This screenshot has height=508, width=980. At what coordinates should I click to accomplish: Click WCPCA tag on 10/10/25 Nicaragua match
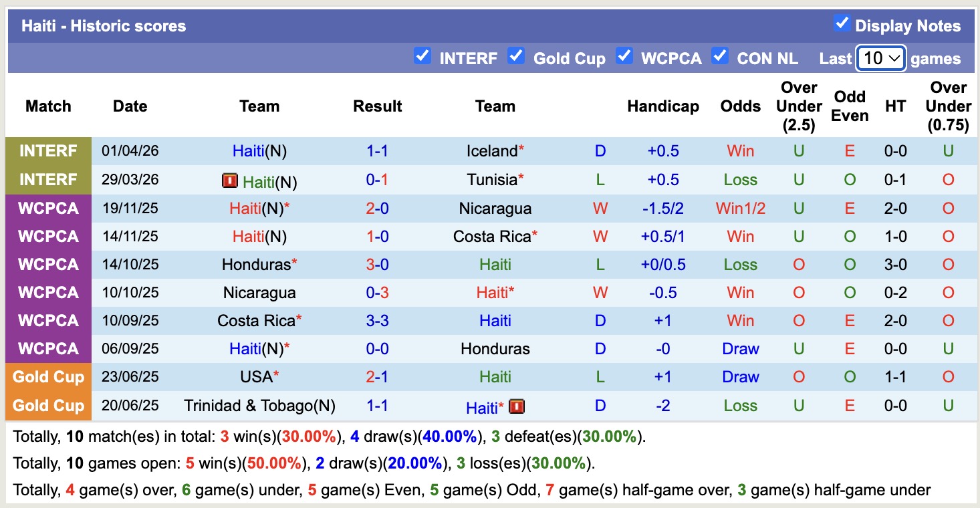[x=48, y=293]
